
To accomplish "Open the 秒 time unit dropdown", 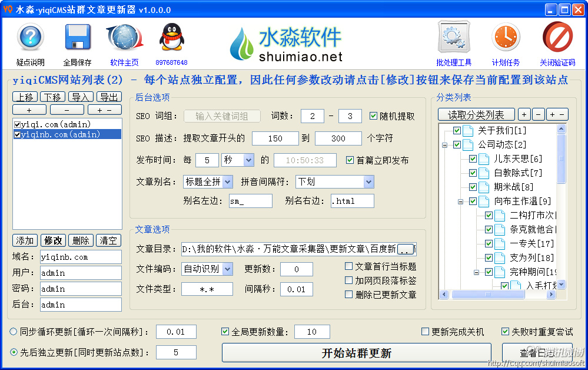I will [248, 160].
